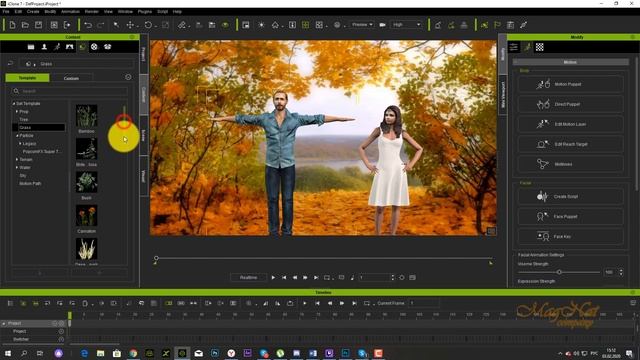Click the Save Project disk icon
The width and height of the screenshot is (640, 360).
pos(38,25)
